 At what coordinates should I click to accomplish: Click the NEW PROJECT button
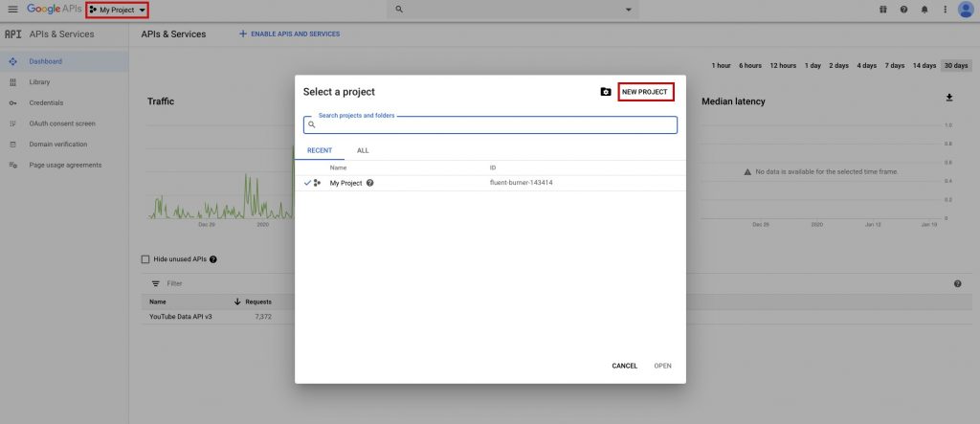click(x=645, y=92)
